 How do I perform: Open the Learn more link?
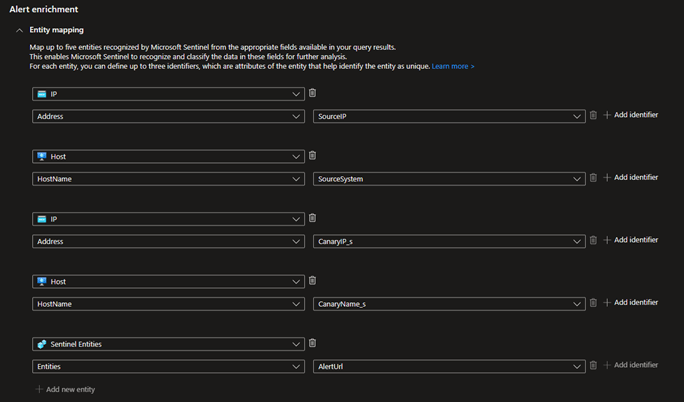point(453,66)
